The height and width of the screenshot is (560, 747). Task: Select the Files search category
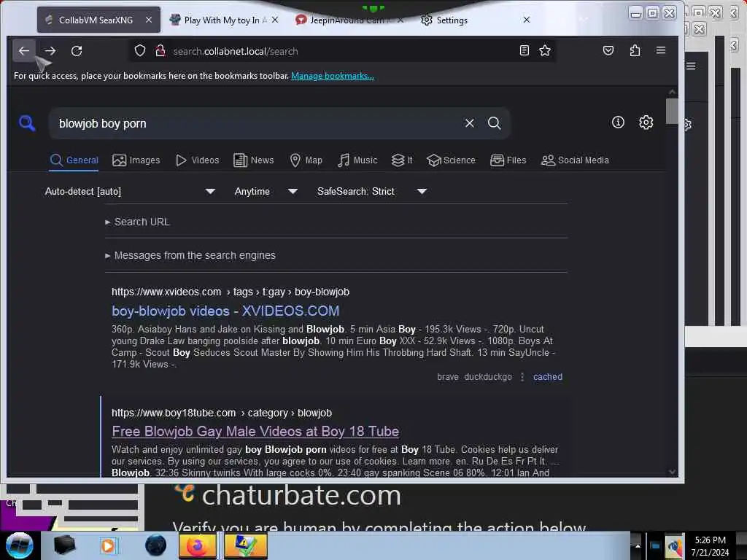pos(508,160)
